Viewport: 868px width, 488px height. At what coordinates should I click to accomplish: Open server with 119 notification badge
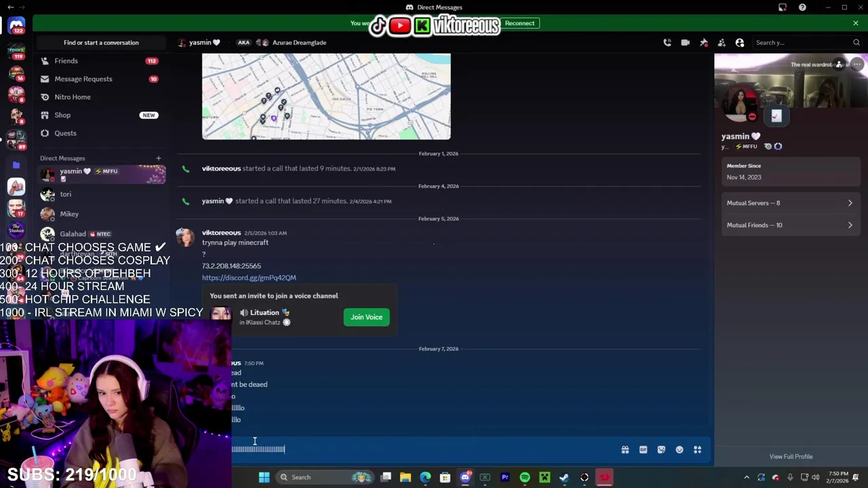pos(16,50)
